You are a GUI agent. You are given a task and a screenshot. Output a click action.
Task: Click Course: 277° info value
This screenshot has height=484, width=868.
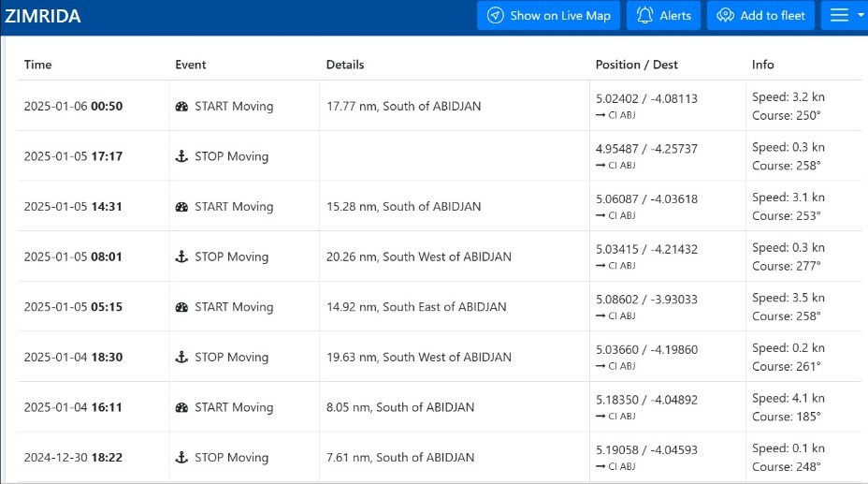pos(786,266)
